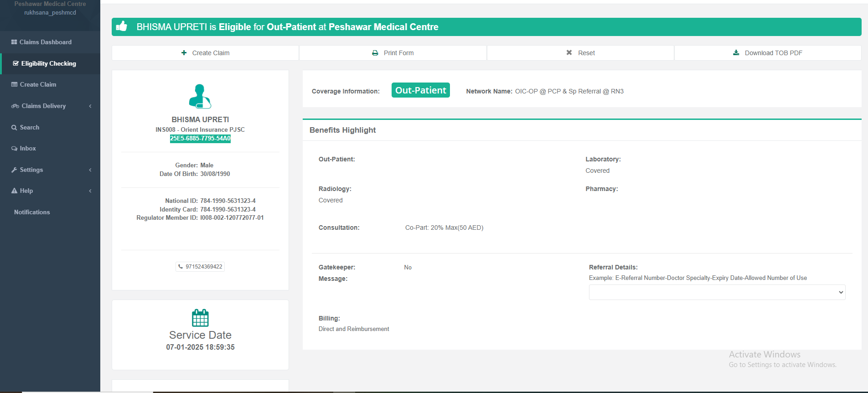Open Notifications in the sidebar
The width and height of the screenshot is (868, 393).
32,212
